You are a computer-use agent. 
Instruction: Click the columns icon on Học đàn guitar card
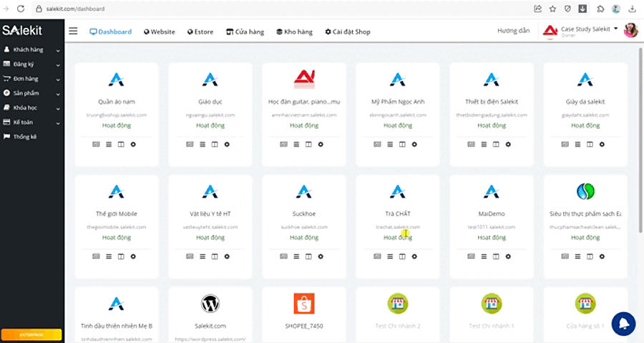pos(308,144)
